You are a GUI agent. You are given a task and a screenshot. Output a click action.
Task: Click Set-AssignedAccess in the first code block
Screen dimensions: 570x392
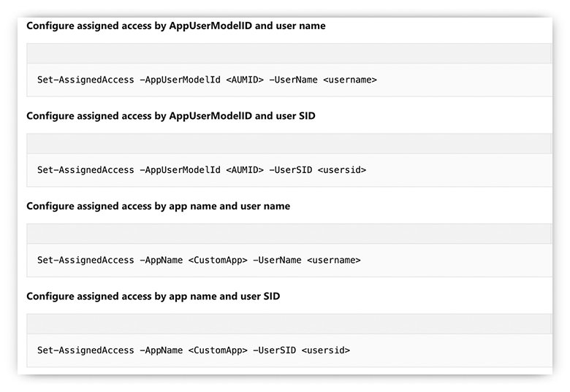pyautogui.click(x=85, y=80)
